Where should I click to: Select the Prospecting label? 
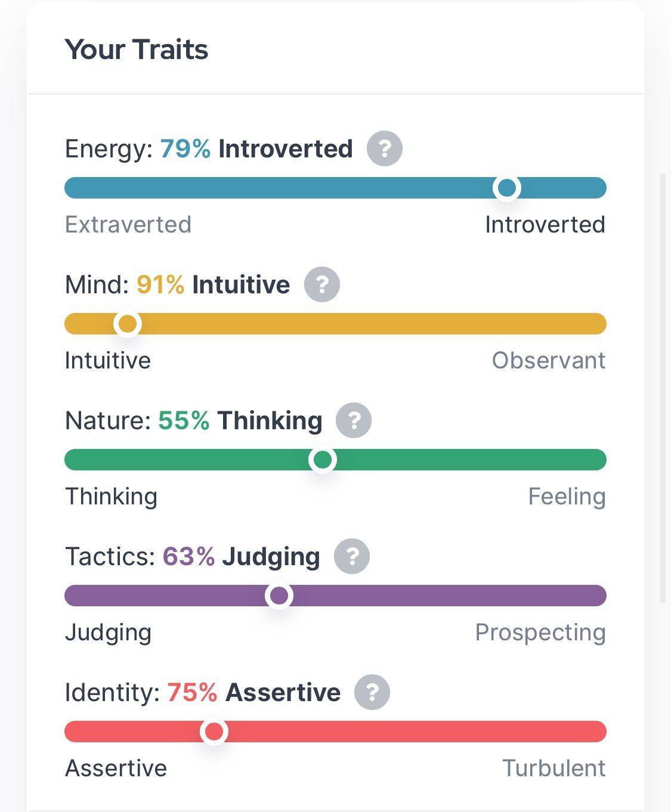(540, 633)
